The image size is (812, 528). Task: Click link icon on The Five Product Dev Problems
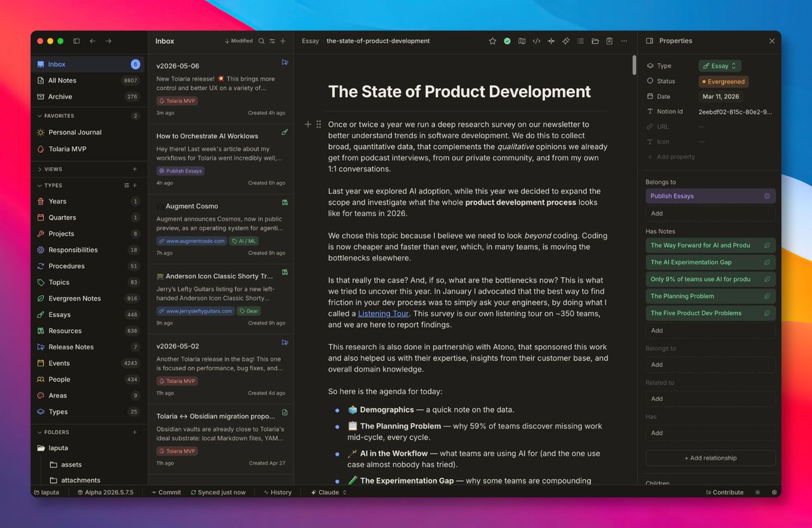pyautogui.click(x=767, y=313)
